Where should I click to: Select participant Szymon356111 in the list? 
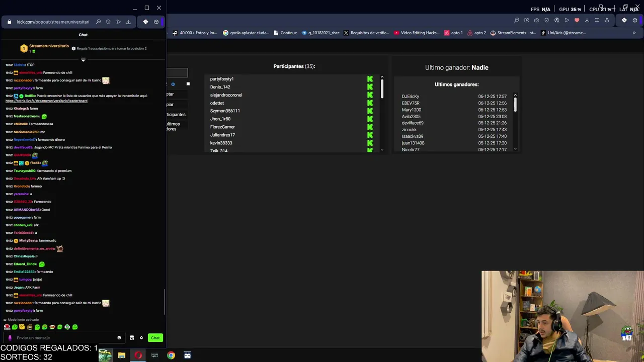coord(225,111)
